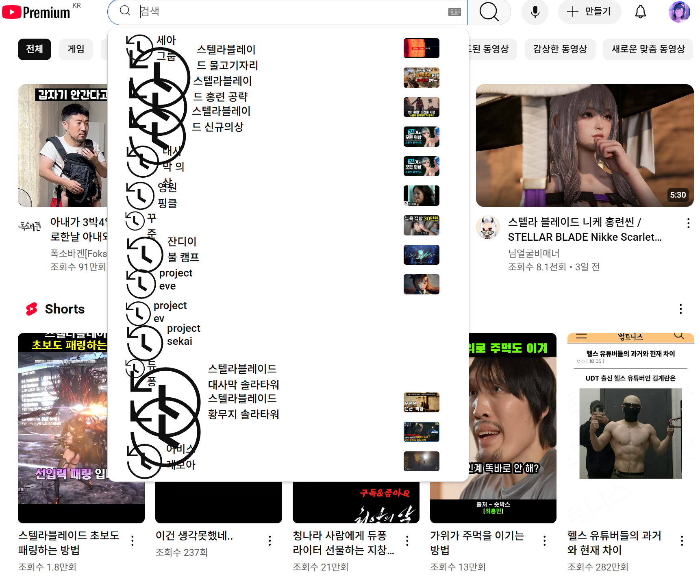
Task: Open more options for 청나라 사람에게 듀퐁 Short
Action: pos(407,540)
